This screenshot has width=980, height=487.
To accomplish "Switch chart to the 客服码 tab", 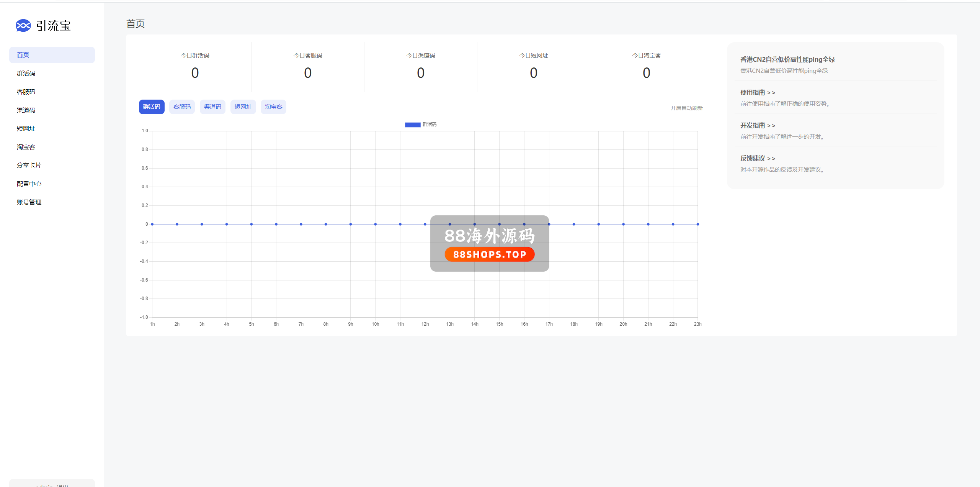I will click(x=182, y=107).
